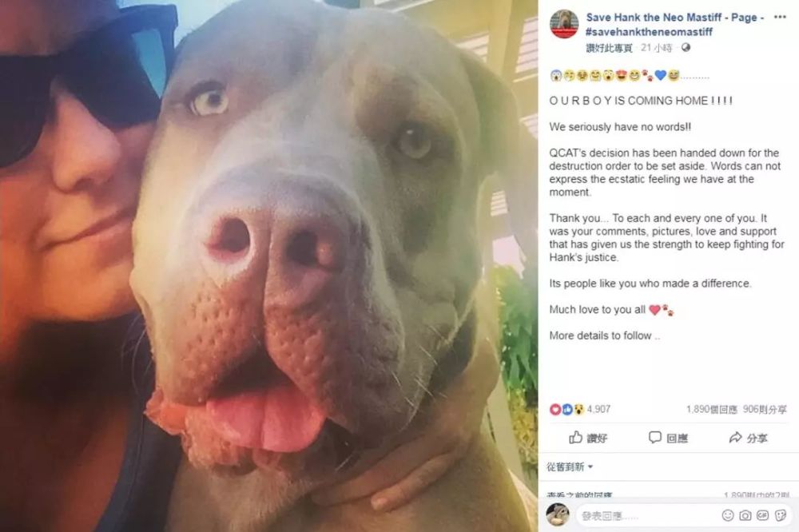Click the dog photo to enlarge
Screen dimensions: 799x532
click(x=269, y=266)
